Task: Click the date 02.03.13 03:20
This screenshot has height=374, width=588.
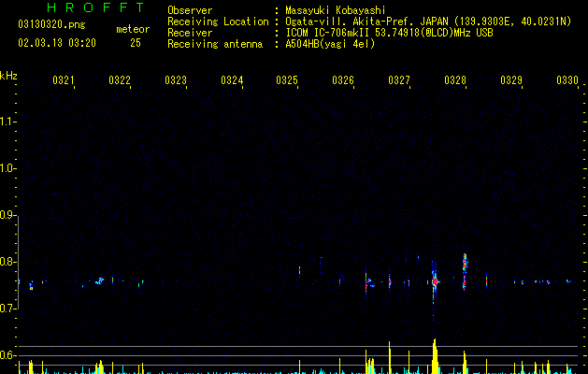Action: [x=57, y=43]
